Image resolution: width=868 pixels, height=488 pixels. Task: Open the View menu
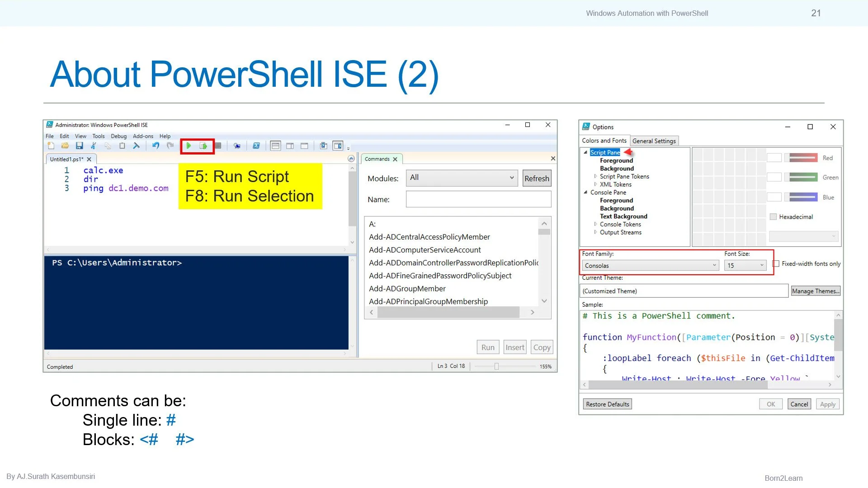(x=80, y=136)
